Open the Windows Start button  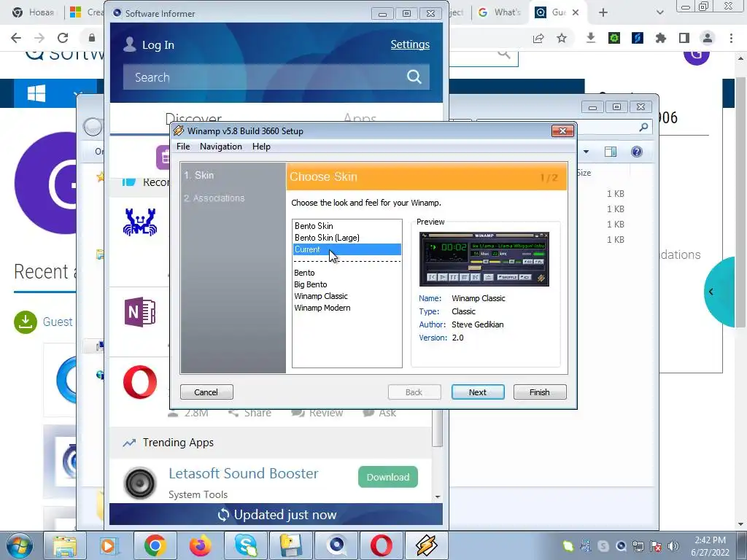point(19,545)
